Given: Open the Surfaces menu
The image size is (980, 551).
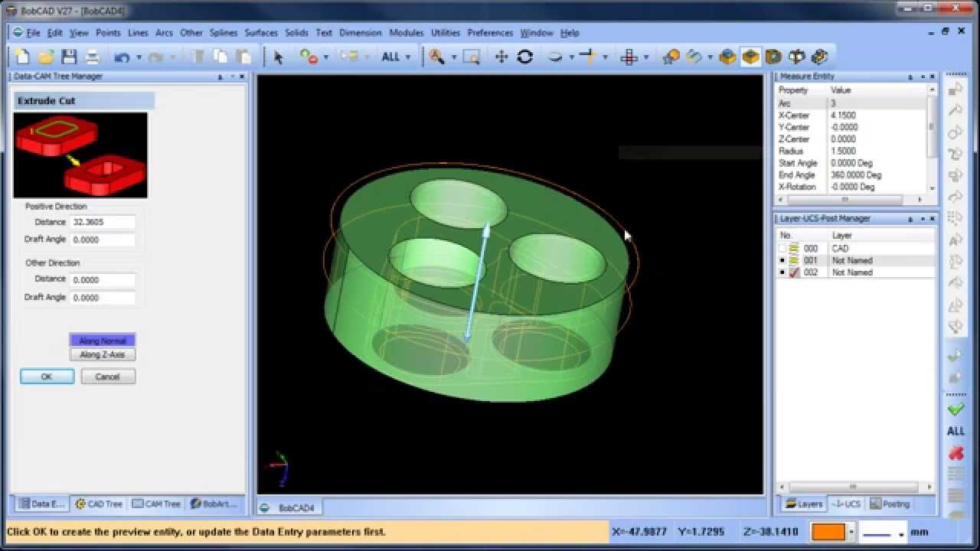Looking at the screenshot, I should (261, 33).
